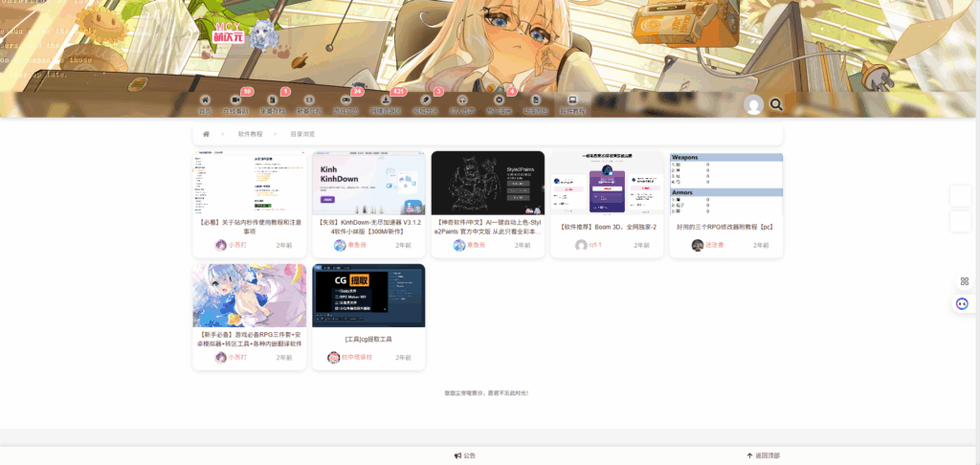Click the four-square grid floating button
This screenshot has width=980, height=465.
pyautogui.click(x=964, y=281)
